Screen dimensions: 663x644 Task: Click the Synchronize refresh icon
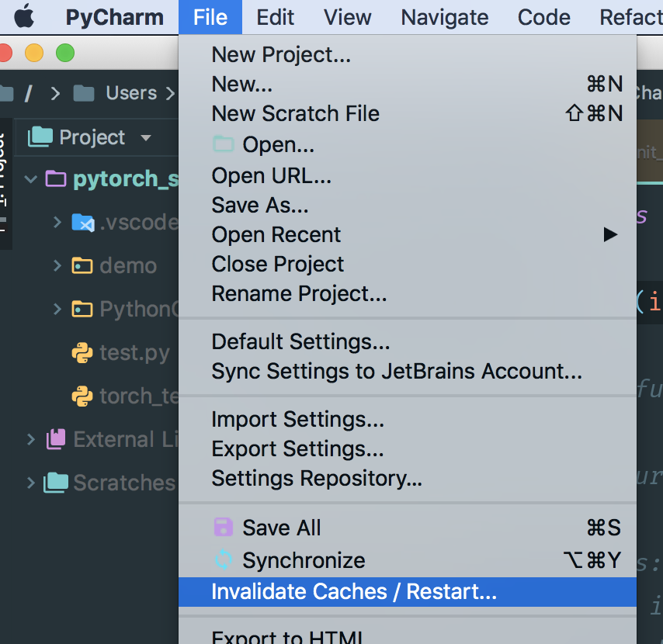(224, 560)
